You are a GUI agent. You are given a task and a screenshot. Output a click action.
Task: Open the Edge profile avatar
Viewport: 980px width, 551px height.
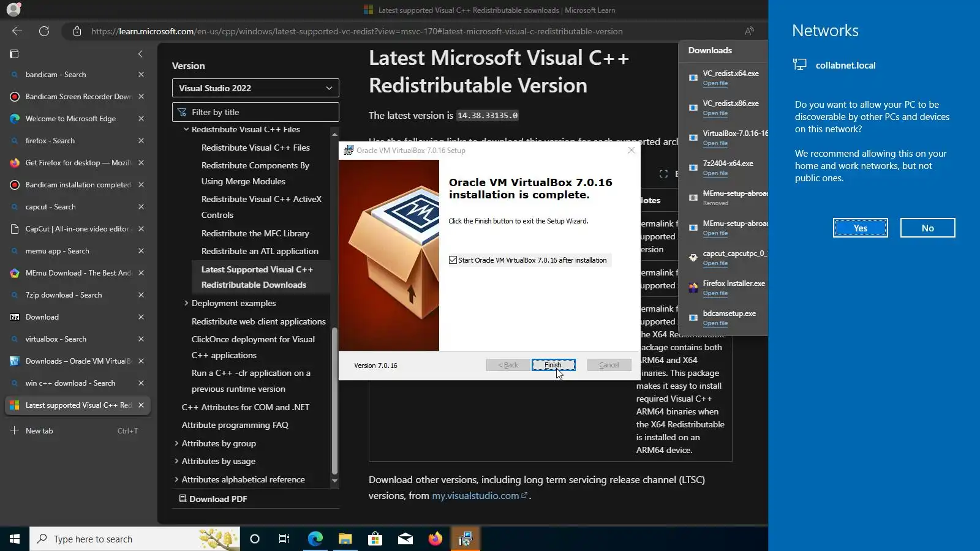pos(13,9)
